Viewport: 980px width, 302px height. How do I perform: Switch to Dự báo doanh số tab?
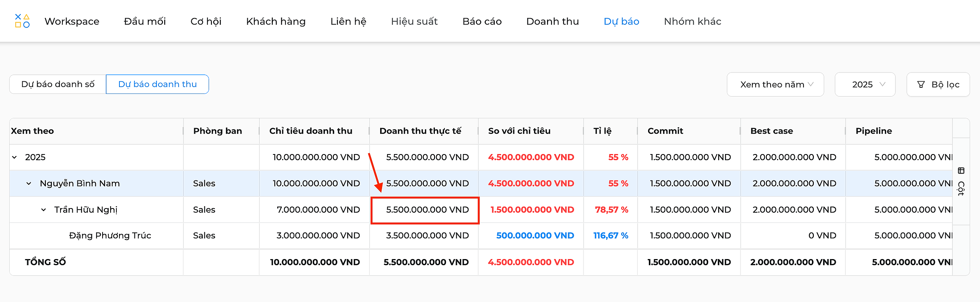[58, 84]
